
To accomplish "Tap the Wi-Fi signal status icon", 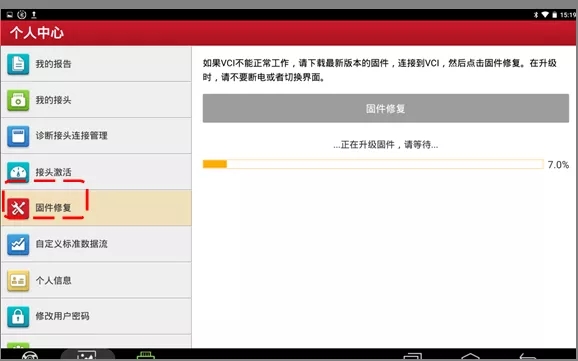I will 545,15.
